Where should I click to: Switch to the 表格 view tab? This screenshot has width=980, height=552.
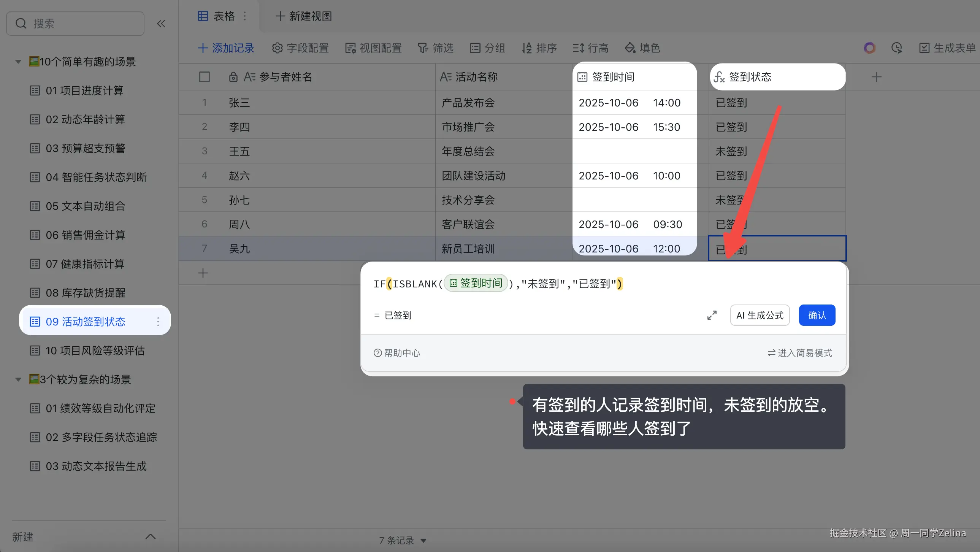(x=216, y=16)
